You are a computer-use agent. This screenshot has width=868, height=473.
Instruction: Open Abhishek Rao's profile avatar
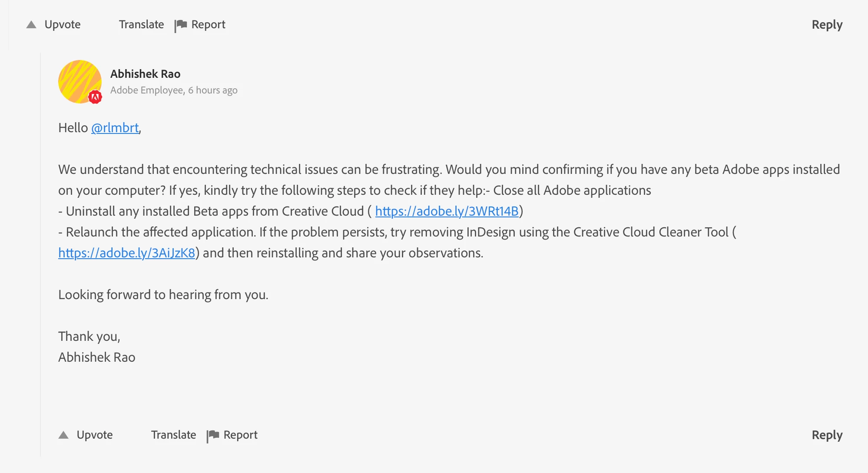pyautogui.click(x=78, y=80)
